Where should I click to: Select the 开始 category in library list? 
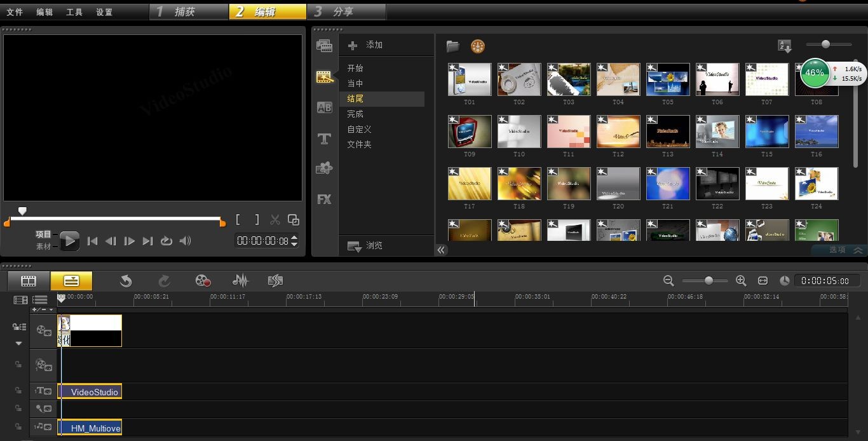[355, 69]
